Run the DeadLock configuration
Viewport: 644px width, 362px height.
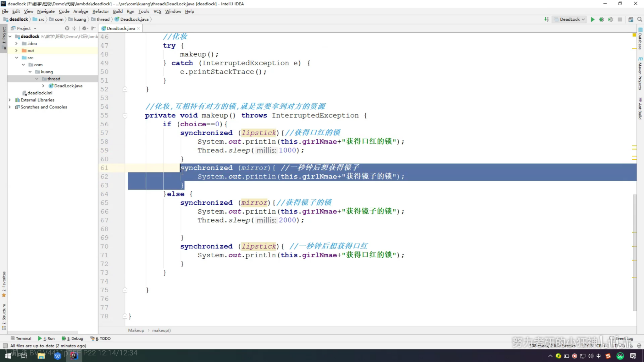(x=592, y=19)
